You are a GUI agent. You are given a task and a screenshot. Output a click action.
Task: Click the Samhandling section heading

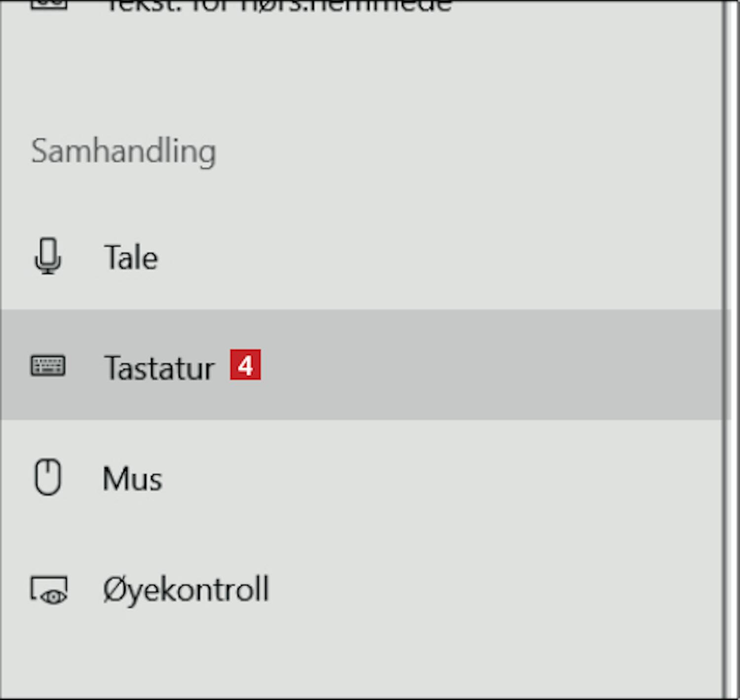coord(123,151)
